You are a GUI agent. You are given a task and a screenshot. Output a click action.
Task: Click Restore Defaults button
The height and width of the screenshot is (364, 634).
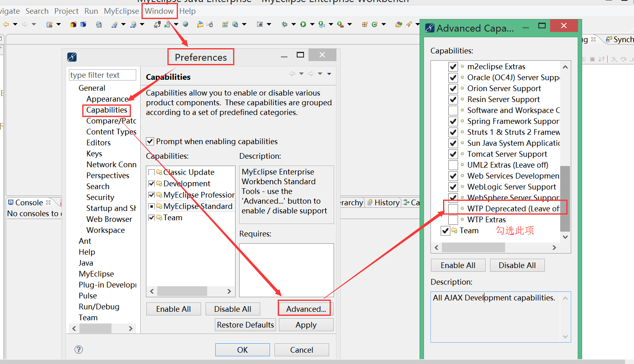click(245, 325)
